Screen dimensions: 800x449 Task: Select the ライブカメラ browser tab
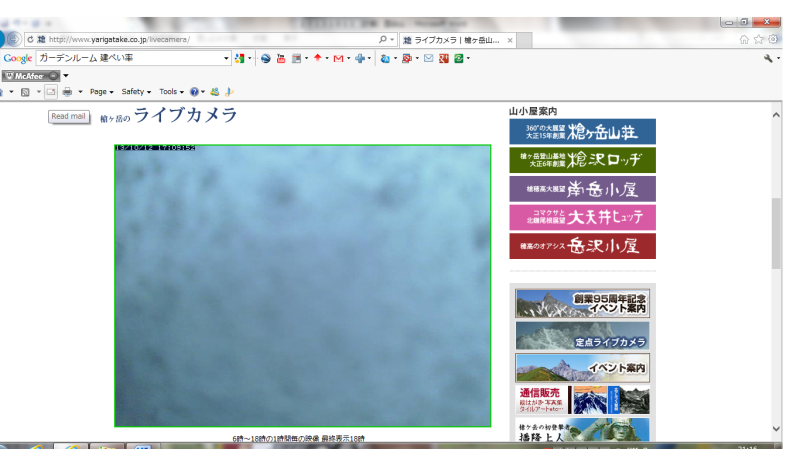[455, 39]
